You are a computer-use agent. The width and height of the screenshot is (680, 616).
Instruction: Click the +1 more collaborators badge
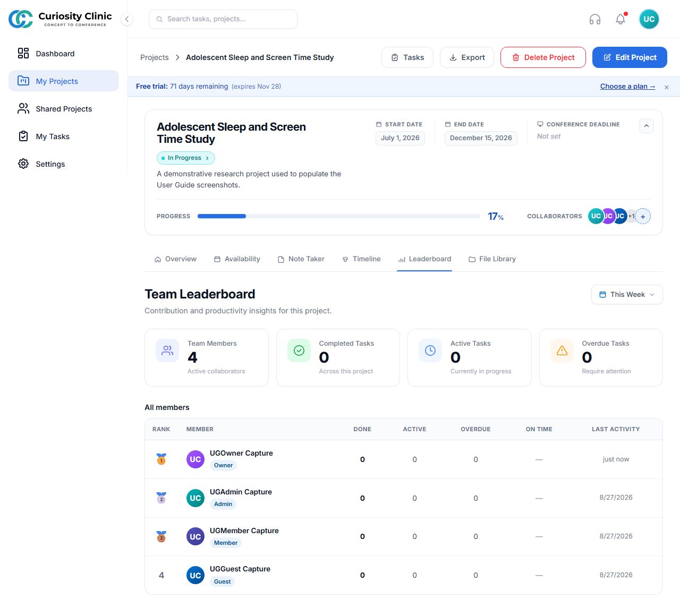(x=632, y=216)
